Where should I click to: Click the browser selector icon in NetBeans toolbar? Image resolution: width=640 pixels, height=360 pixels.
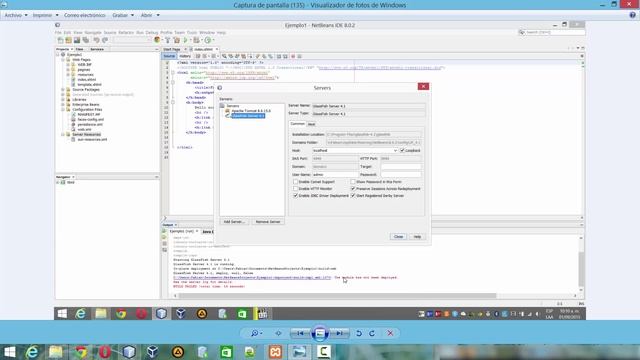pyautogui.click(x=157, y=40)
